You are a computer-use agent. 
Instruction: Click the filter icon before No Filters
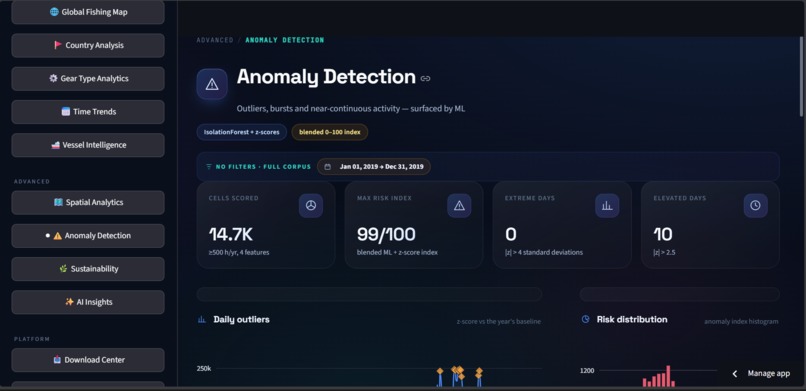point(209,167)
